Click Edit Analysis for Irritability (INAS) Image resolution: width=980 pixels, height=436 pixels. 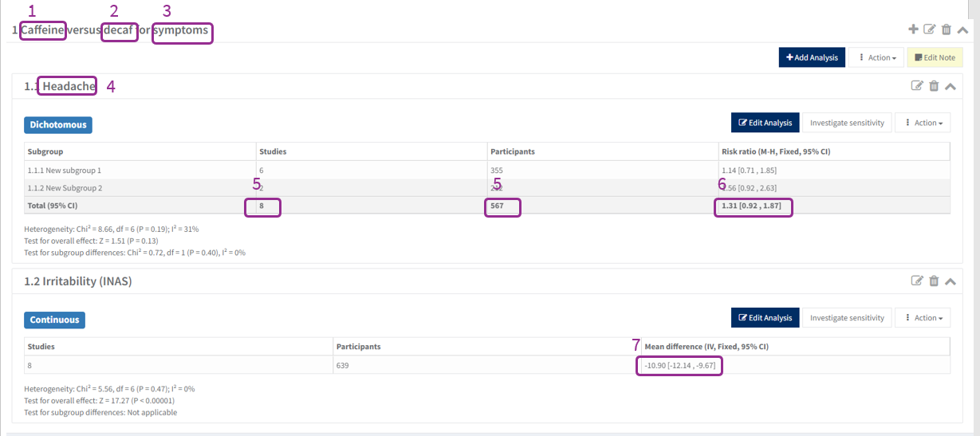(x=765, y=317)
